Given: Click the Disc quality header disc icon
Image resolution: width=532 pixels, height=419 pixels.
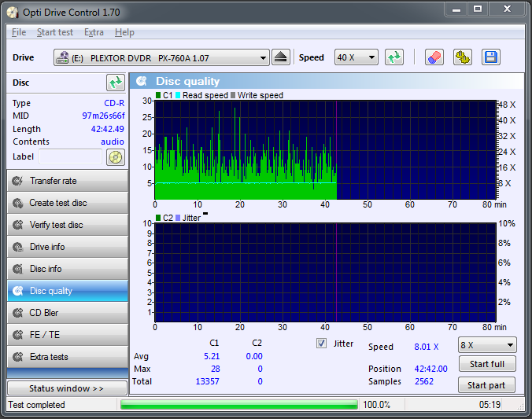Looking at the screenshot, I should click(142, 81).
